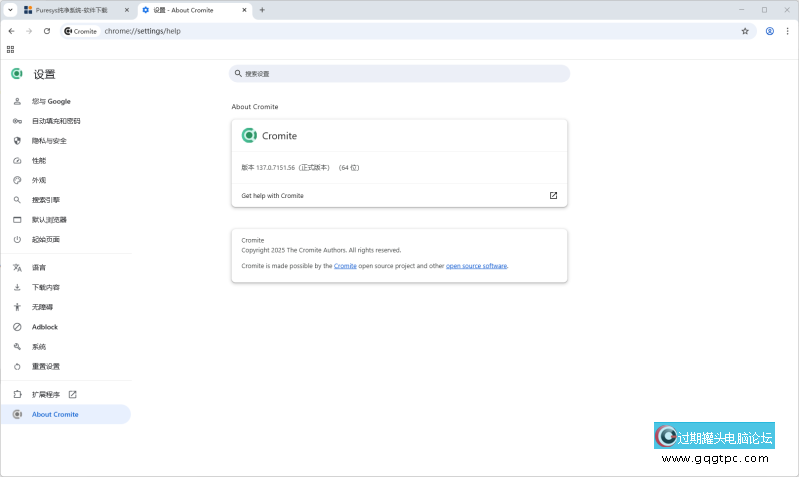Screen dimensions: 799x477
Task: Click the back navigation arrow
Action: (x=11, y=31)
